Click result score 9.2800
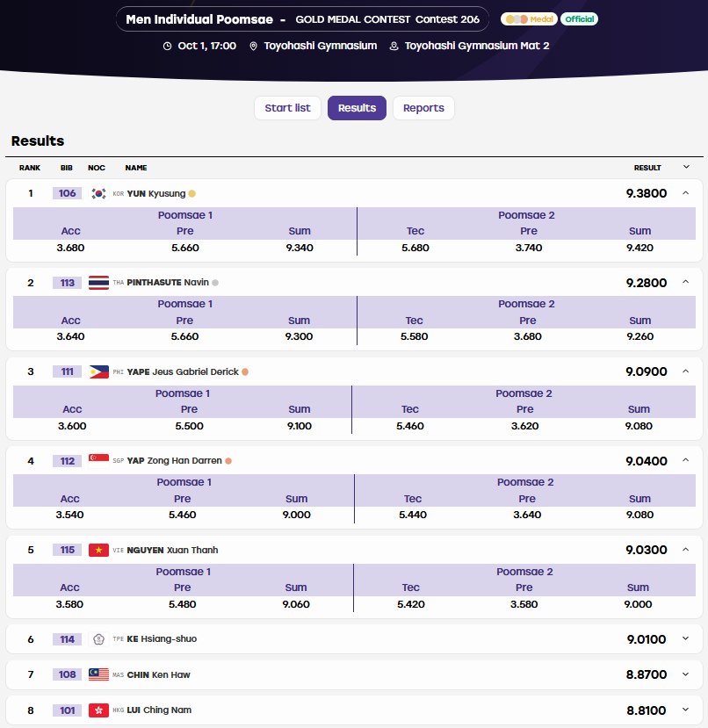708x728 pixels. (x=647, y=283)
